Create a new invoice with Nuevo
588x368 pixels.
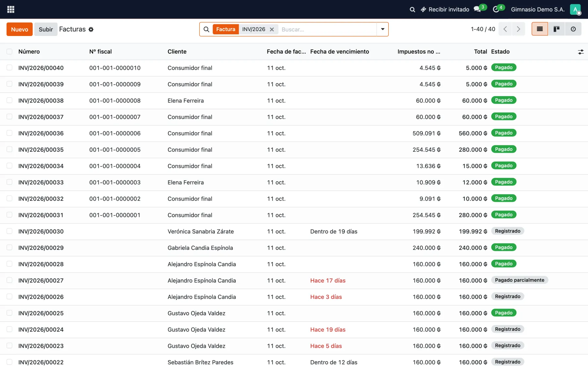point(20,29)
